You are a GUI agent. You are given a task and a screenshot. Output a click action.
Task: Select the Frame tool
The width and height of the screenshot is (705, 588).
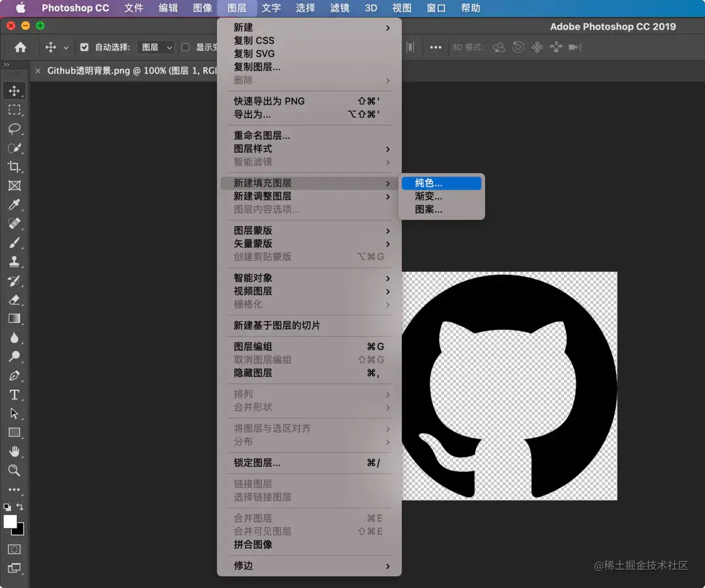(x=15, y=186)
